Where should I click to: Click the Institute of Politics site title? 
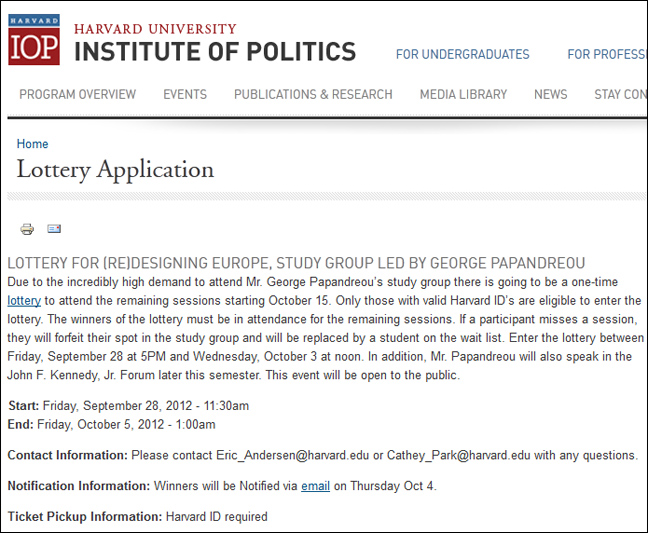point(215,51)
